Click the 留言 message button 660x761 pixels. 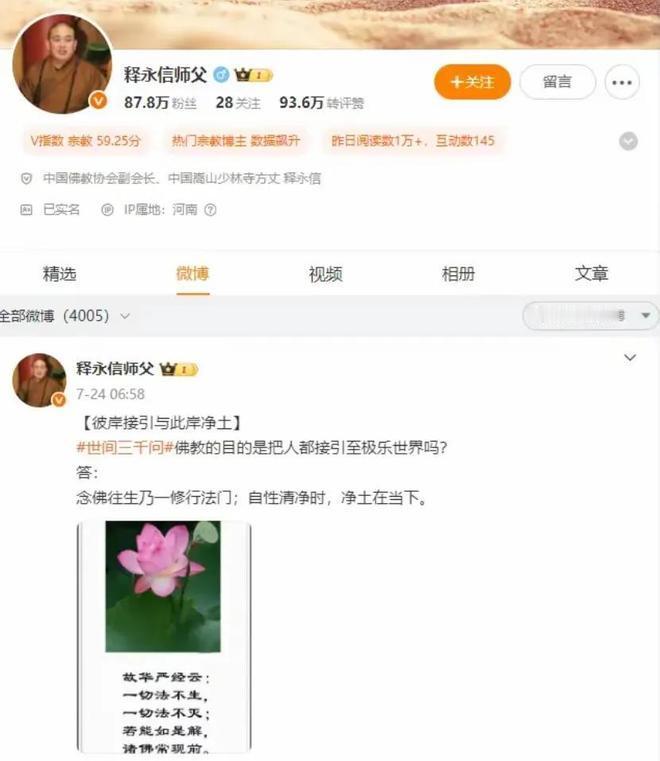(557, 82)
